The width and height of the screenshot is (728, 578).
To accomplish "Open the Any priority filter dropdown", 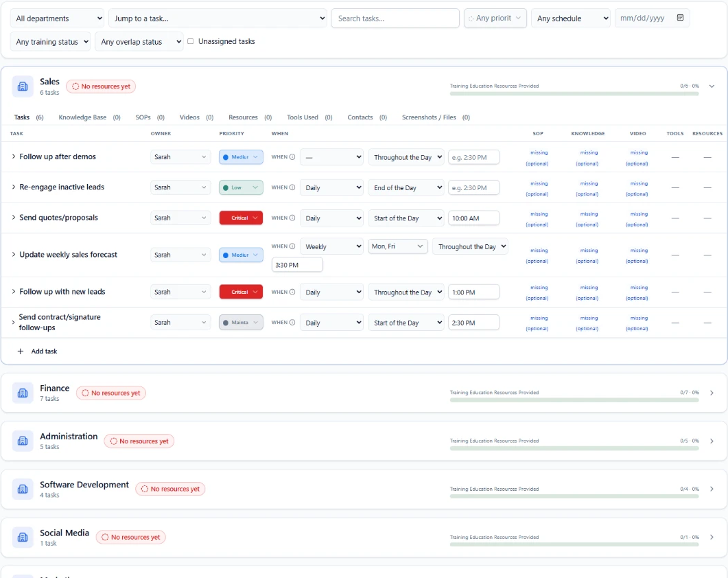I will tap(495, 18).
